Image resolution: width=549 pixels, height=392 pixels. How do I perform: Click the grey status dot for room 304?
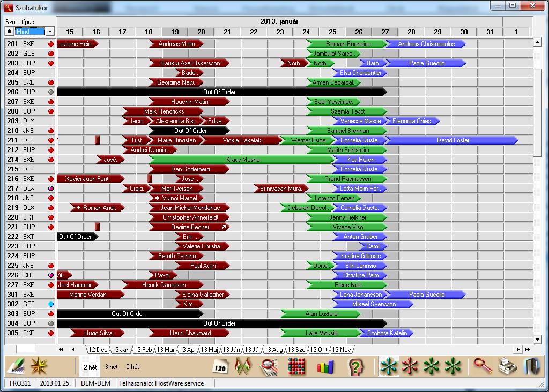coord(51,323)
